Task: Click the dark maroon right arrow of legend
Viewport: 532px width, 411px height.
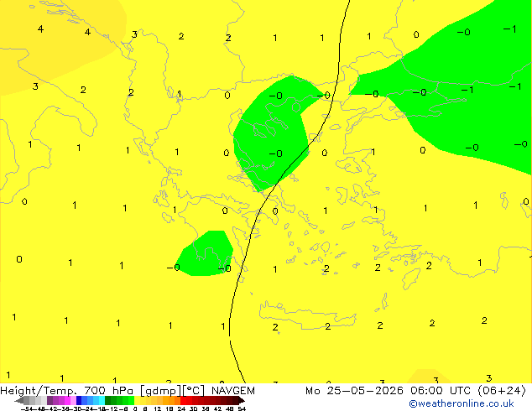Action: coord(243,401)
